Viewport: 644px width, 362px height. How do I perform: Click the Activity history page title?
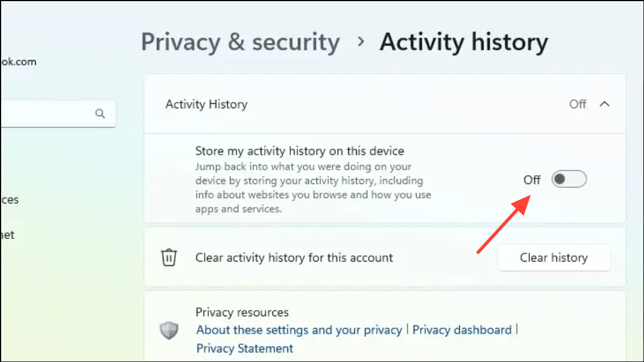pyautogui.click(x=464, y=42)
